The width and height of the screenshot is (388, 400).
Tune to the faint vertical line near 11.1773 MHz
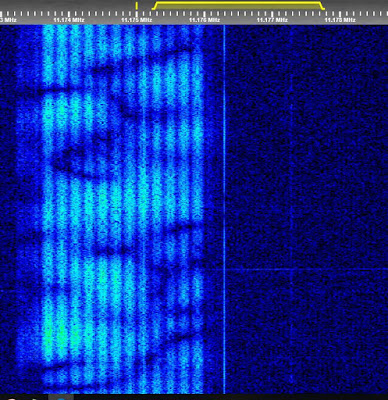coord(291,210)
